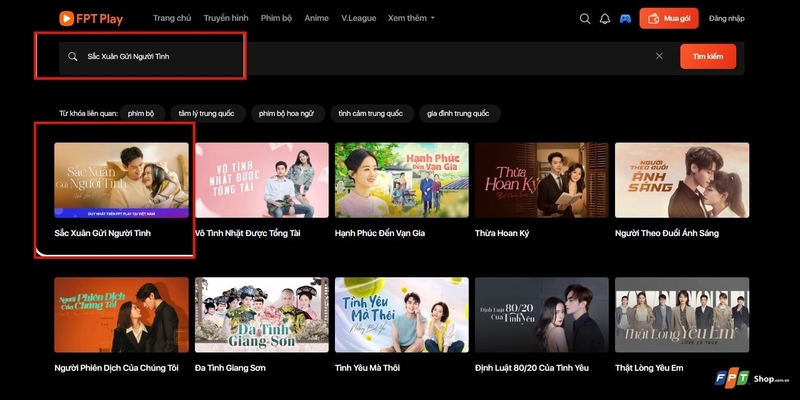Screen dimensions: 800x400
Task: Click the Mua gói button
Action: coord(669,18)
